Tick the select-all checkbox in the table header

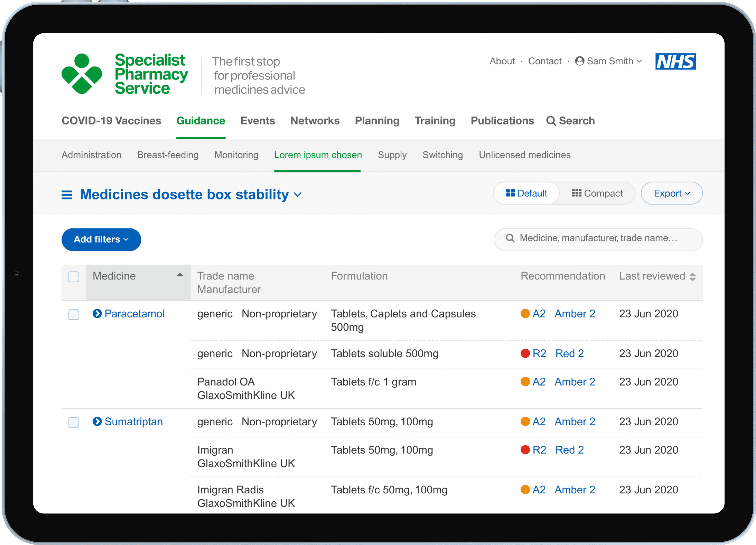74,276
